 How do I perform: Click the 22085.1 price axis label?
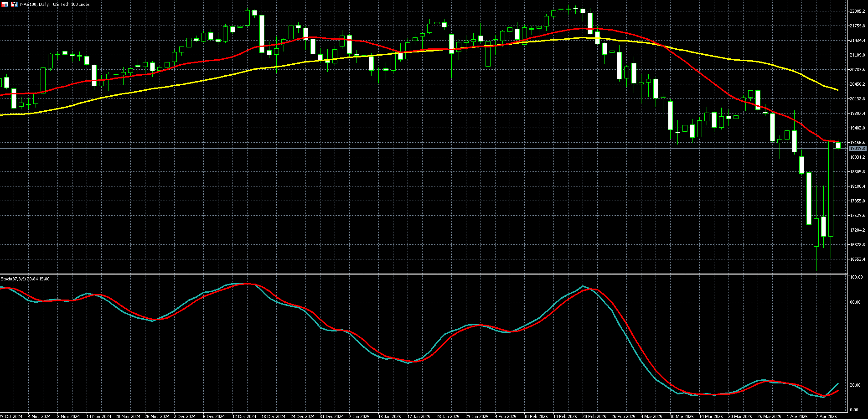pyautogui.click(x=857, y=11)
